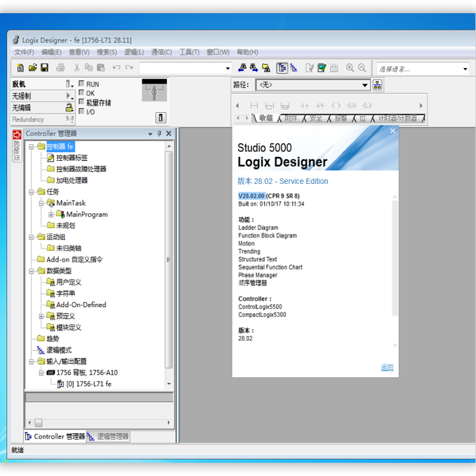476x476 pixels.
Task: Pin the Controller Organizer panel
Action: pos(160,133)
